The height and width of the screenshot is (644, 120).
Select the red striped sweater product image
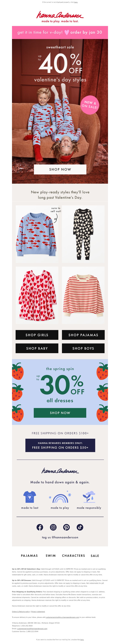[x=83, y=295]
